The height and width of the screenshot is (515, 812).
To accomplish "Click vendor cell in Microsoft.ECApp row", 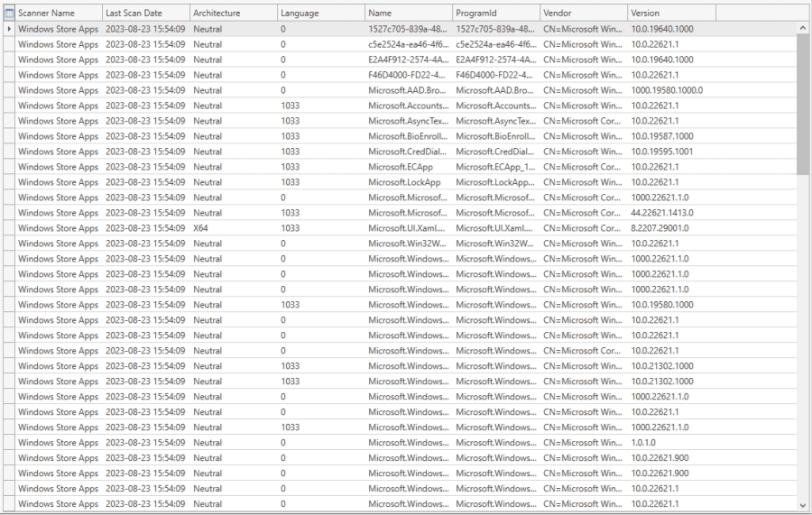I will 583,167.
